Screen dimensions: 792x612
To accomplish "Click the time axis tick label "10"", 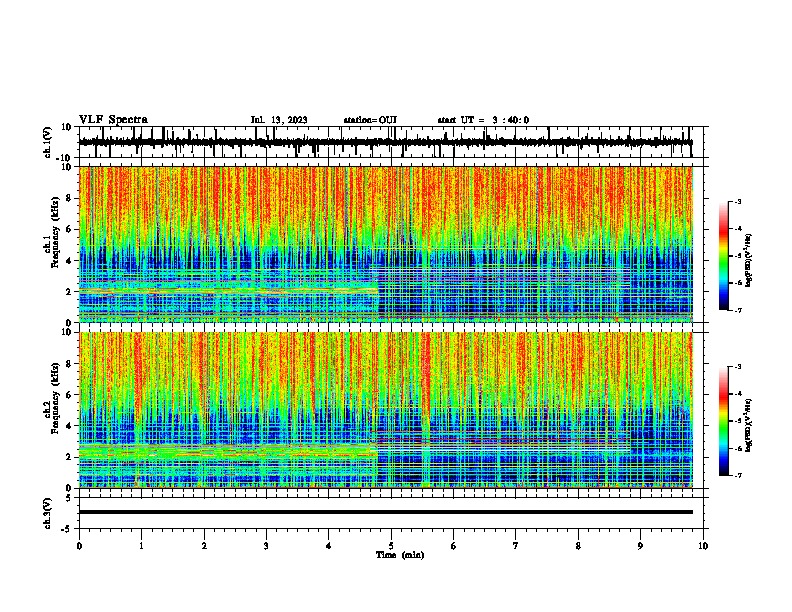I will [x=703, y=546].
